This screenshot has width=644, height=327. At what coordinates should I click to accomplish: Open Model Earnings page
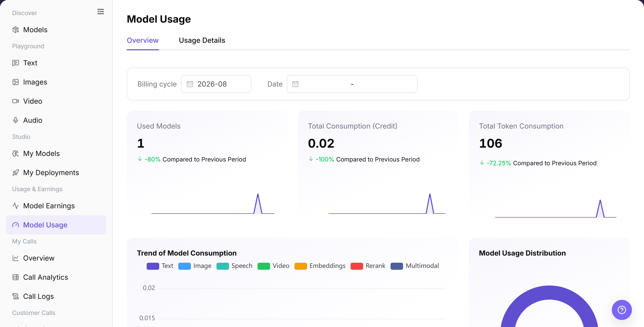click(x=56, y=206)
